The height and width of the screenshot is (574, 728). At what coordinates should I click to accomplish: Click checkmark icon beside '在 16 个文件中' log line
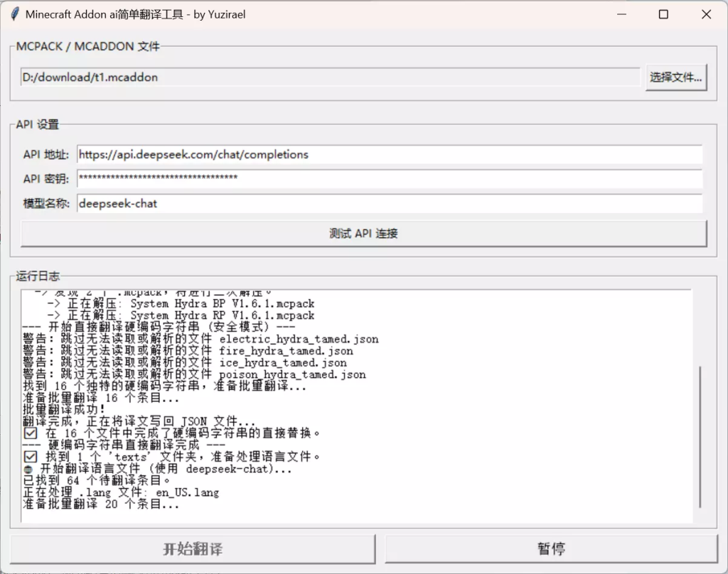pyautogui.click(x=30, y=433)
